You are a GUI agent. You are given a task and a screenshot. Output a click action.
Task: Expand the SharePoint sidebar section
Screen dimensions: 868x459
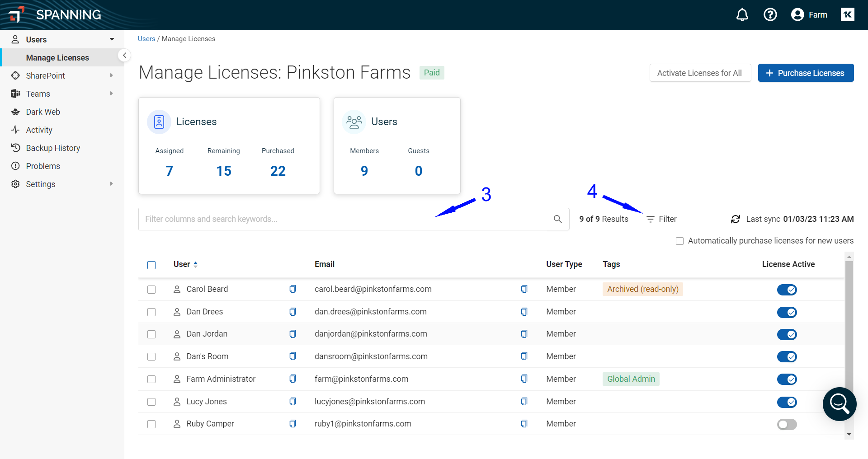[x=111, y=75]
